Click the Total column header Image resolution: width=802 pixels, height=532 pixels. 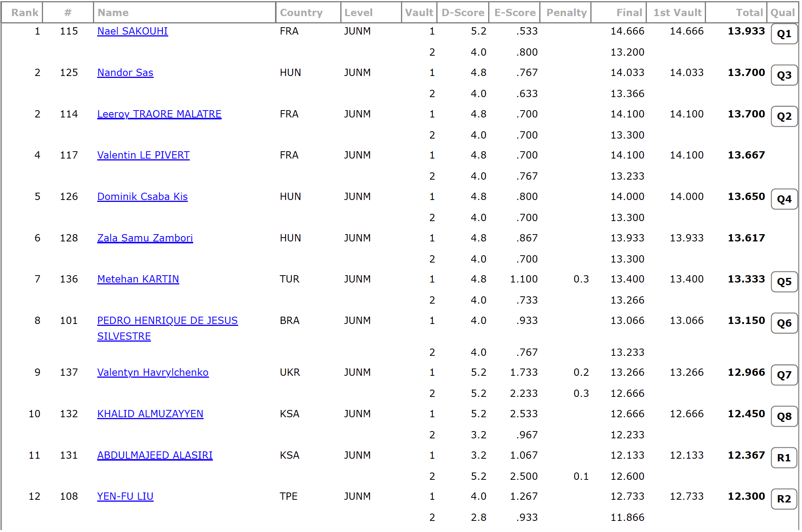tap(749, 13)
